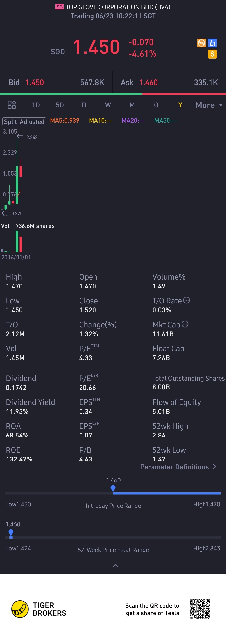226x644 pixels.
Task: Click the 52-Week Price Range marker
Action: (11, 532)
